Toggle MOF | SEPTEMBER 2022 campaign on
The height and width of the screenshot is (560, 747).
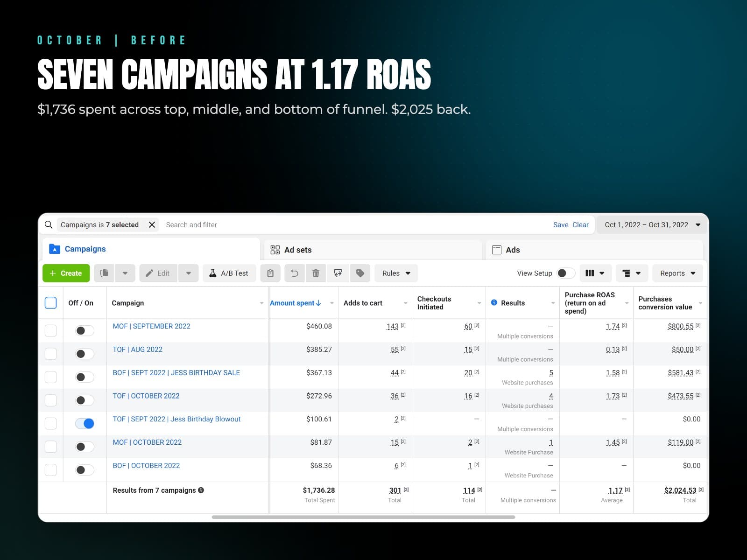tap(85, 330)
